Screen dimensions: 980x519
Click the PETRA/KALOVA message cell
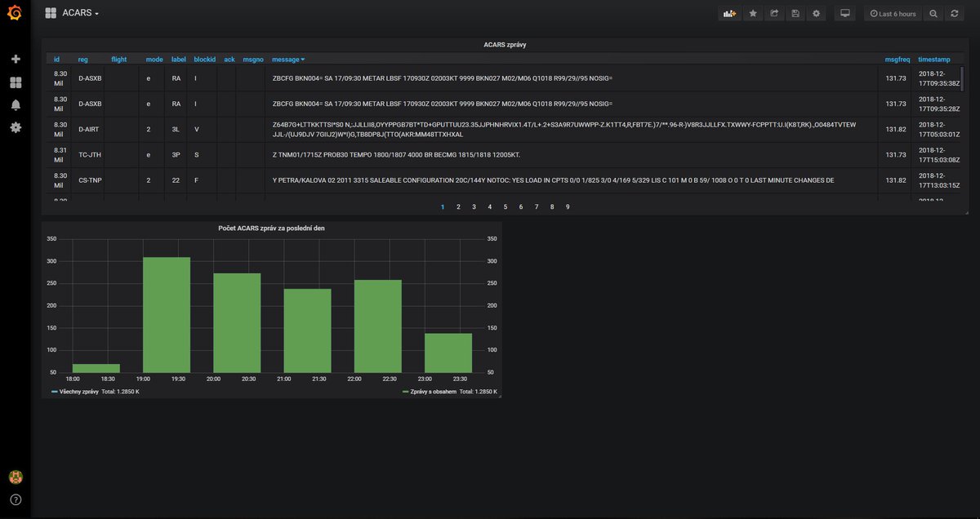pyautogui.click(x=572, y=180)
